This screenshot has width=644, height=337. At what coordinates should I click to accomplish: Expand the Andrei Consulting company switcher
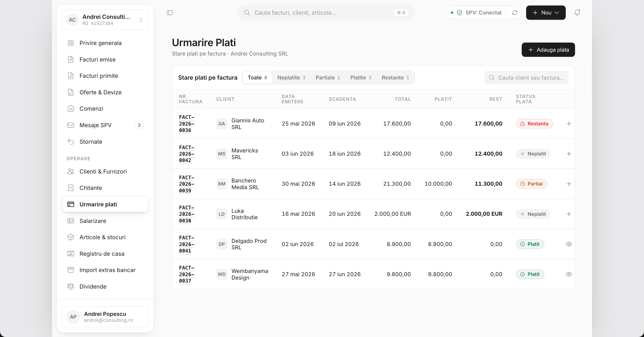point(105,20)
